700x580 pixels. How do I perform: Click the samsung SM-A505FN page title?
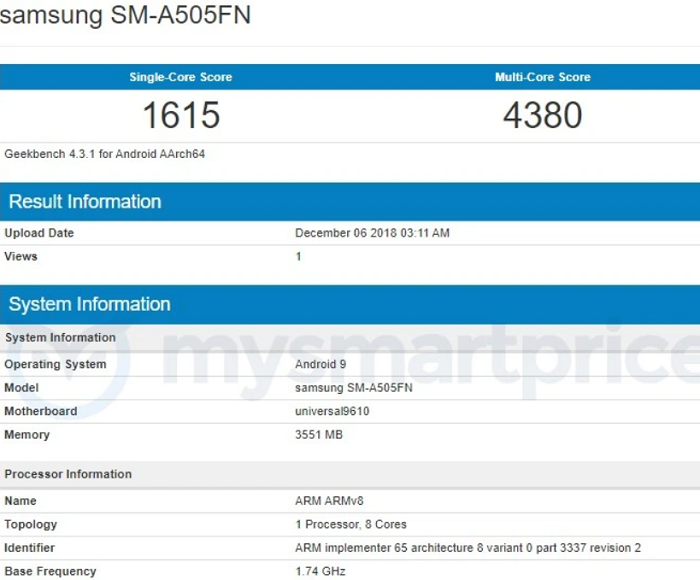point(125,15)
